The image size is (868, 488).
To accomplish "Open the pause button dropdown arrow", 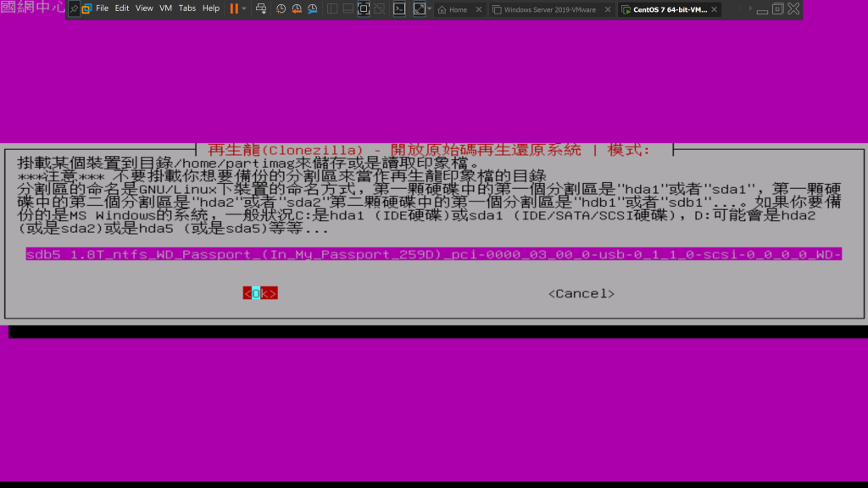I will click(x=244, y=8).
